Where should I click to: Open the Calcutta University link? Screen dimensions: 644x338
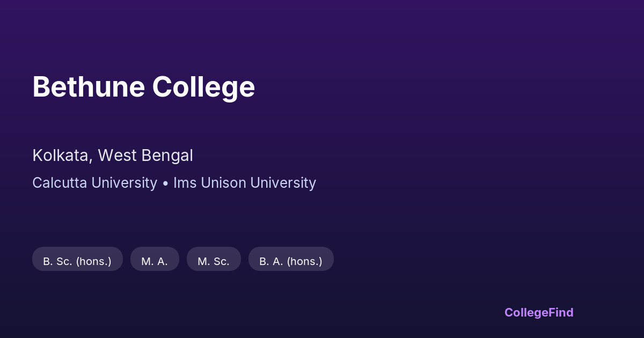click(x=94, y=183)
